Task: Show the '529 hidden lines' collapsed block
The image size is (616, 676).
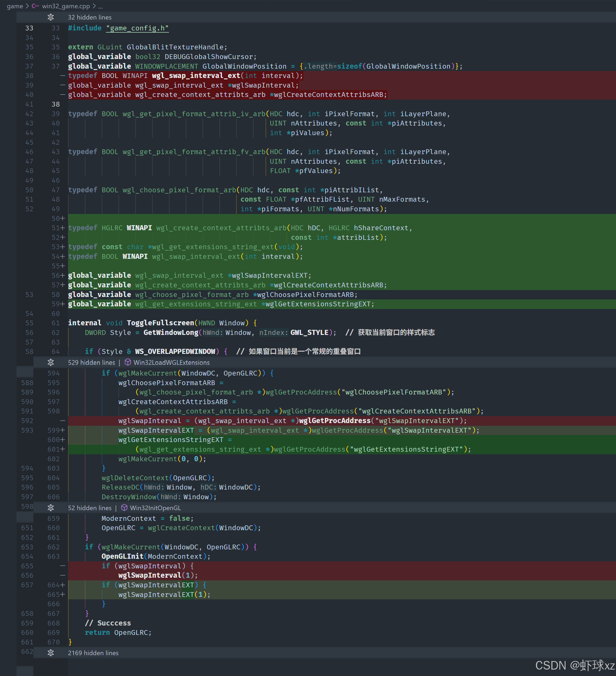Action: click(x=91, y=362)
